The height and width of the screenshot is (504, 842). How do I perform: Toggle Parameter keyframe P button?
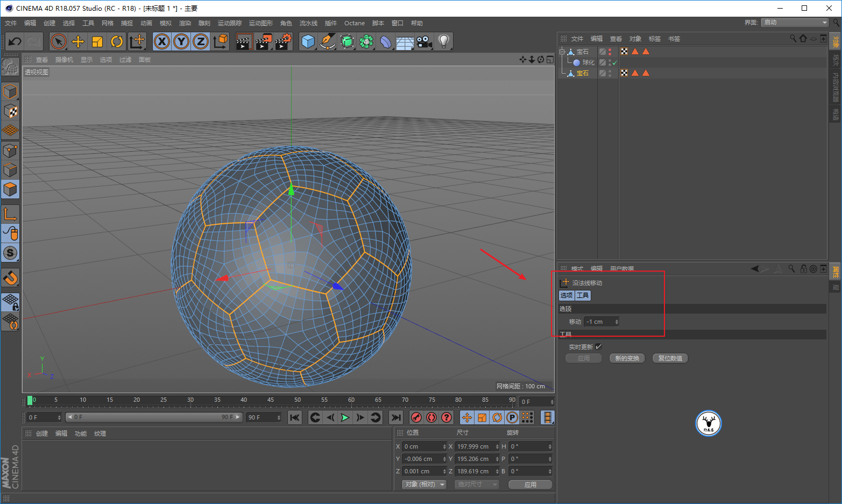[x=512, y=417]
